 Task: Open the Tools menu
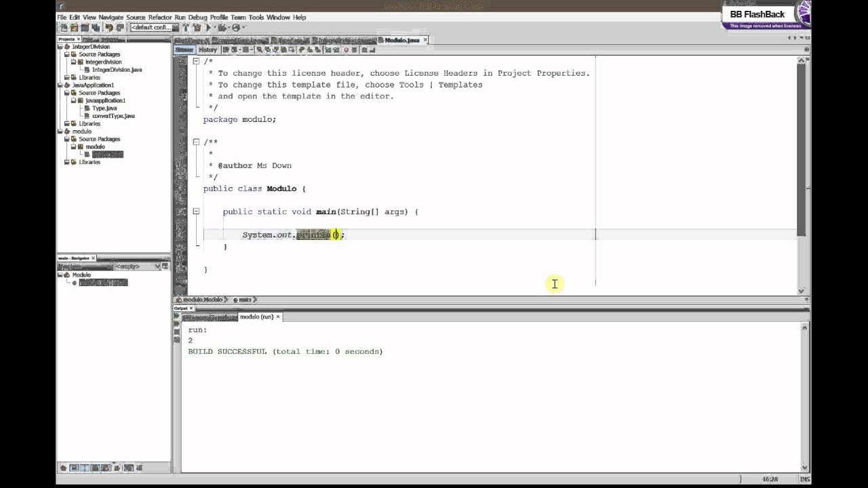(256, 17)
